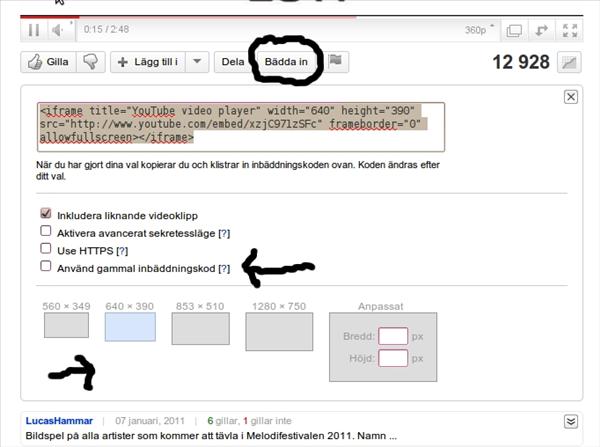Open the Dela share tab
Screen dimensions: 600x447
(x=233, y=62)
